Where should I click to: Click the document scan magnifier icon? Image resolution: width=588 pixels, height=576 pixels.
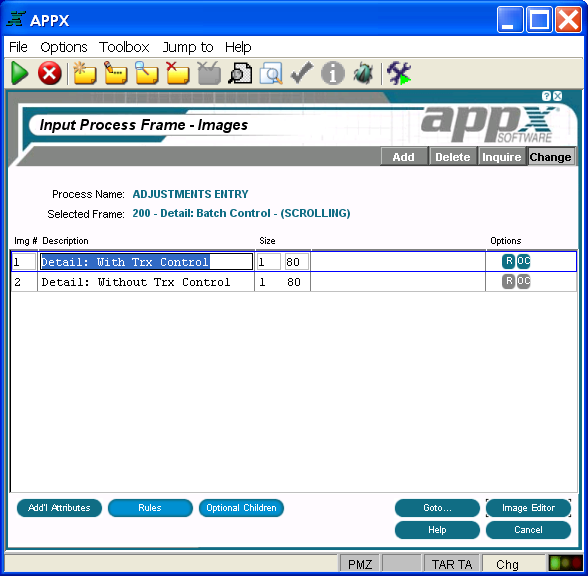tap(240, 73)
